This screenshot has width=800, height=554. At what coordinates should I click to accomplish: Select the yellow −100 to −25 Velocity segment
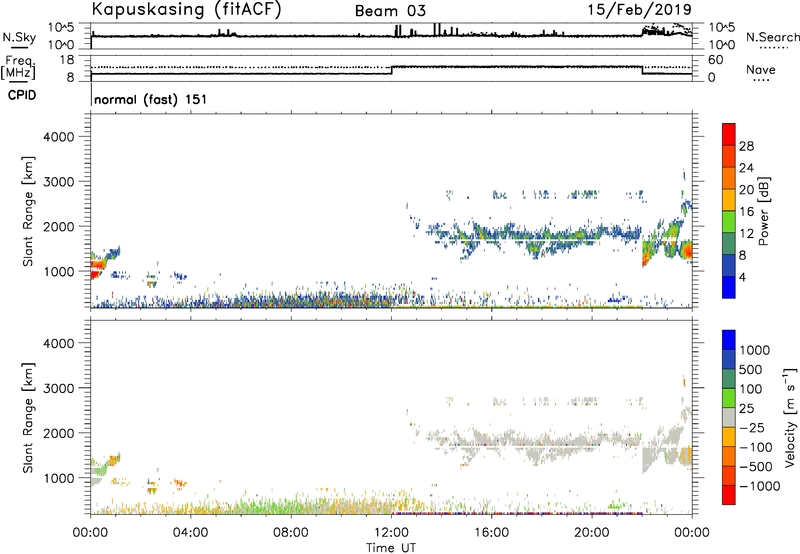729,437
